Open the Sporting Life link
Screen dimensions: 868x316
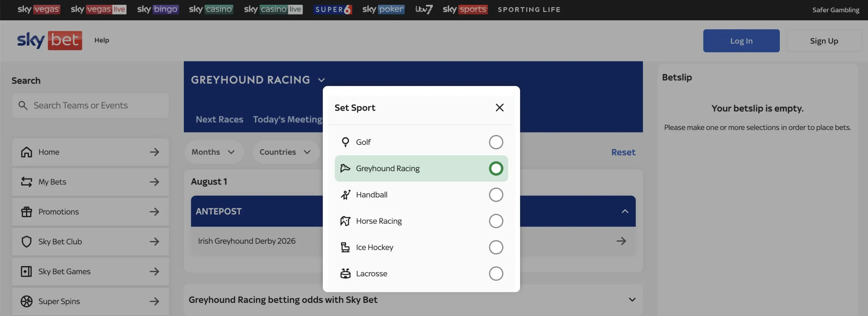click(x=529, y=9)
